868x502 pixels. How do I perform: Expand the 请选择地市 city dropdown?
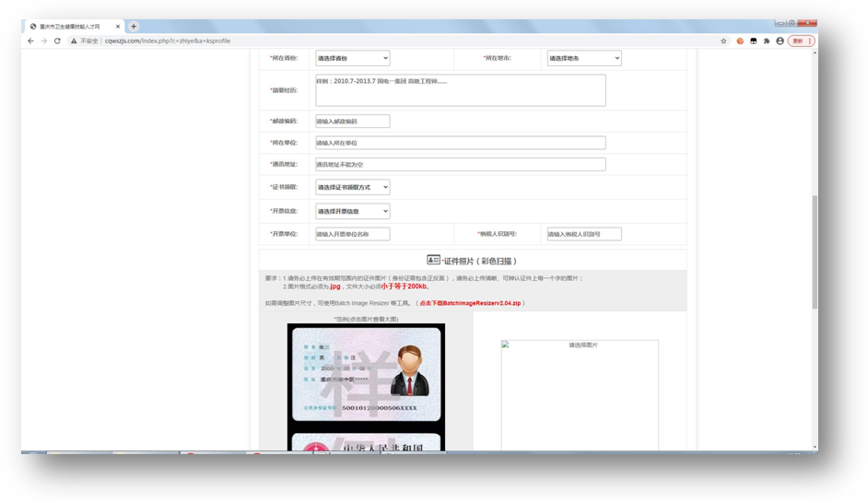point(584,58)
